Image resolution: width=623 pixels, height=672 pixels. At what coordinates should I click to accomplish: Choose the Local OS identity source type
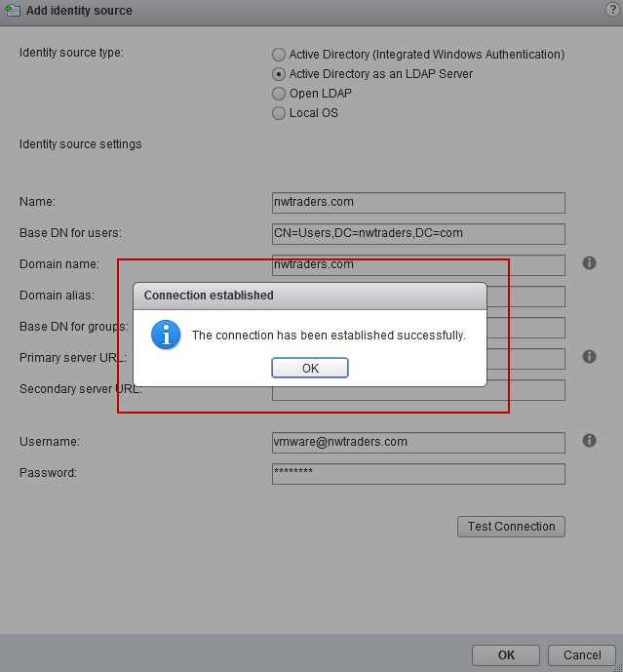coord(280,113)
